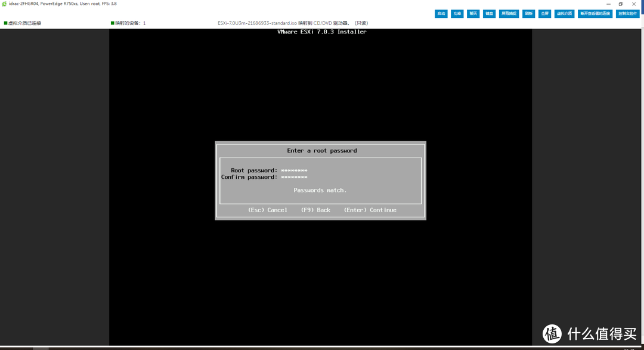This screenshot has width=644, height=350.
Task: Click the 'Passwords match.' message
Action: click(x=320, y=190)
